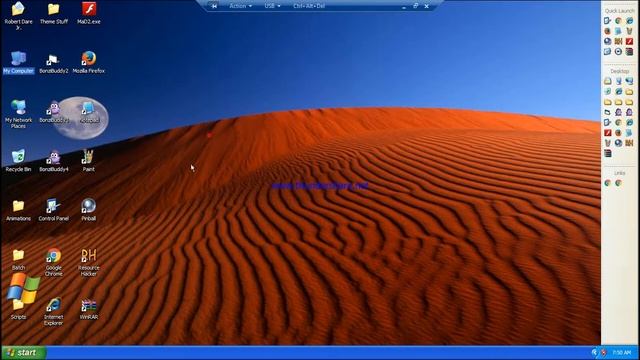640x360 pixels.
Task: Select the Recycle Bin desktop icon
Action: pyautogui.click(x=18, y=160)
